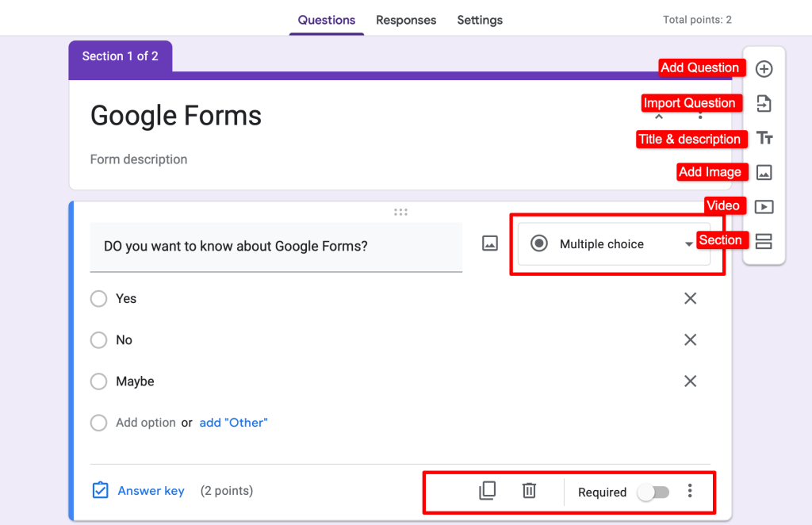This screenshot has width=812, height=525.
Task: Select the Maybe answer option
Action: (98, 381)
